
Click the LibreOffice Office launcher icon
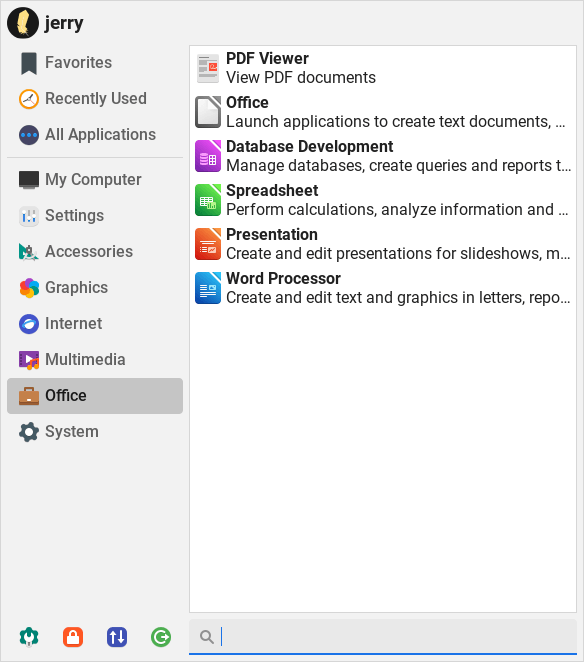click(x=208, y=112)
